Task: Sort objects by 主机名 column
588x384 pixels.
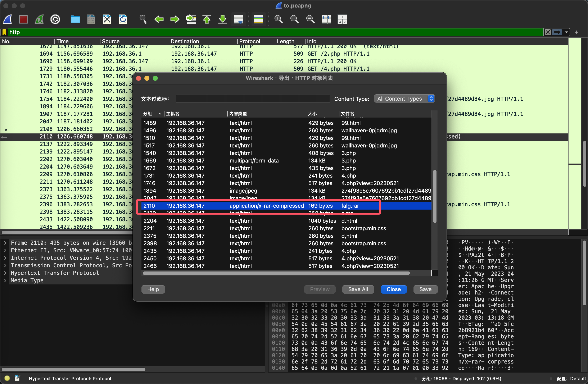Action: pos(195,114)
